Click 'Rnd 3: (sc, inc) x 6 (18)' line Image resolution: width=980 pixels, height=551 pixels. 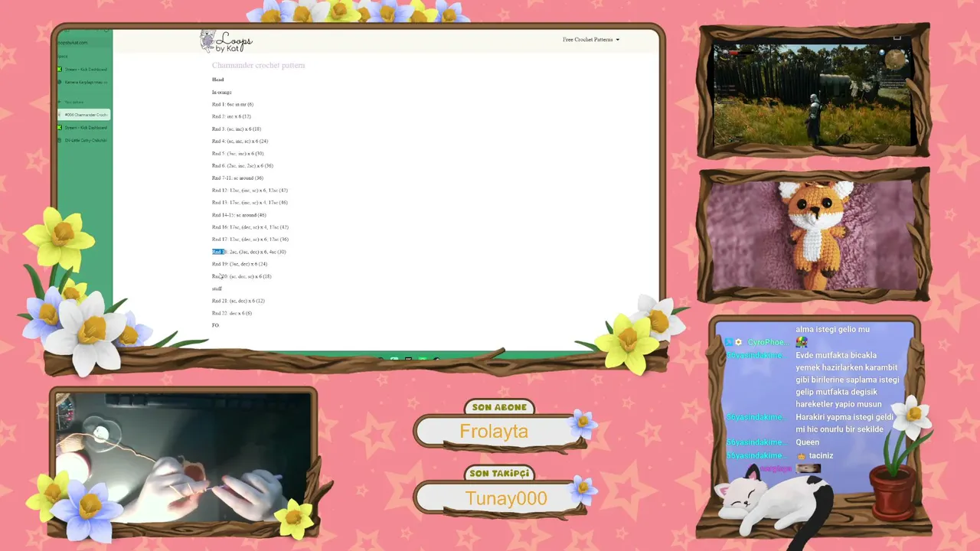click(x=236, y=129)
